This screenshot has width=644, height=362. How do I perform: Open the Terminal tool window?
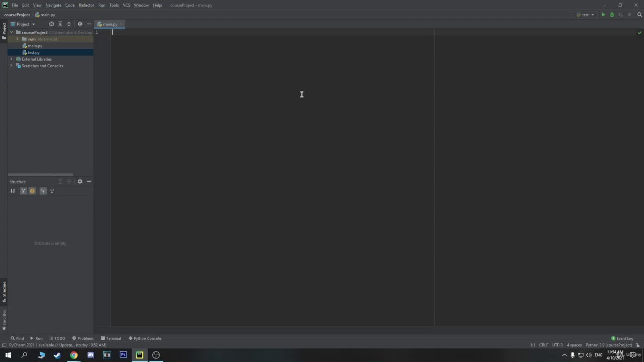point(111,338)
